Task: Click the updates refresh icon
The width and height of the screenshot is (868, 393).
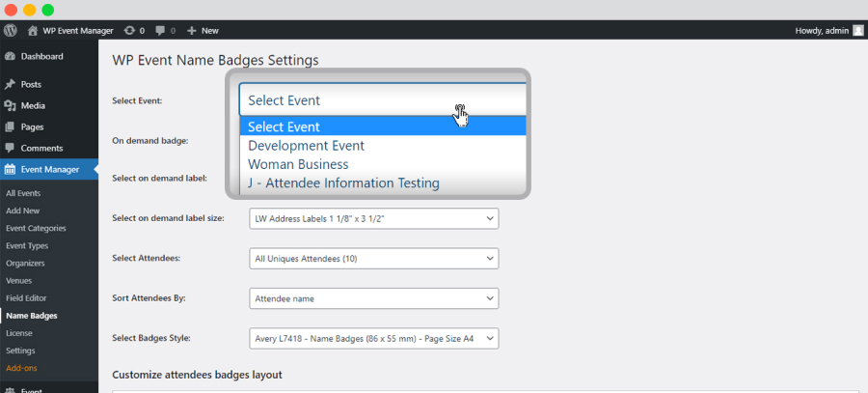Action: tap(129, 31)
